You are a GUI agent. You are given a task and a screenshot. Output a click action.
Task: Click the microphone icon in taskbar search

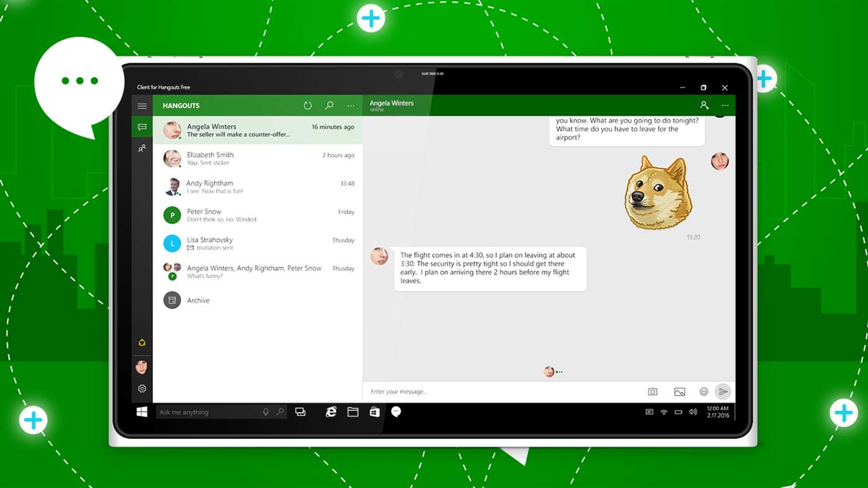tap(266, 412)
